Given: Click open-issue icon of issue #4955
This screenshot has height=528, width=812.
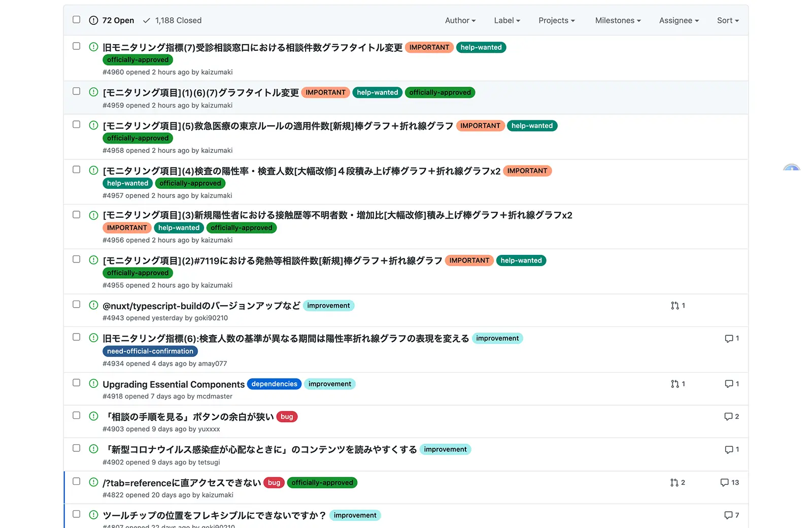Looking at the screenshot, I should pyautogui.click(x=93, y=260).
